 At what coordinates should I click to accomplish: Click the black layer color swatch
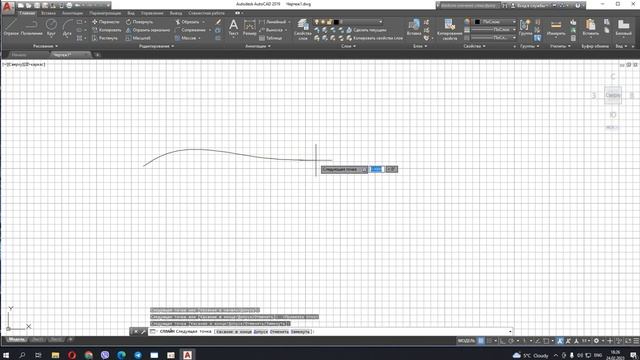click(x=336, y=22)
